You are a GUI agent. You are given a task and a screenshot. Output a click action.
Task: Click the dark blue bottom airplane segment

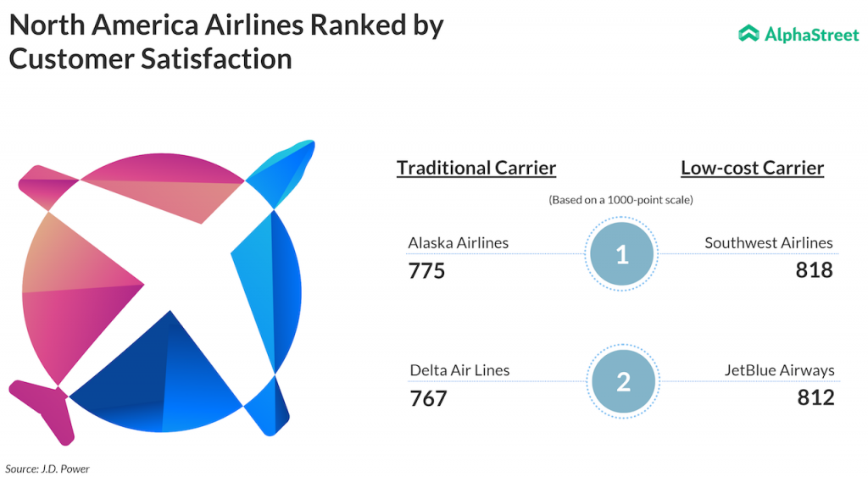[161, 373]
